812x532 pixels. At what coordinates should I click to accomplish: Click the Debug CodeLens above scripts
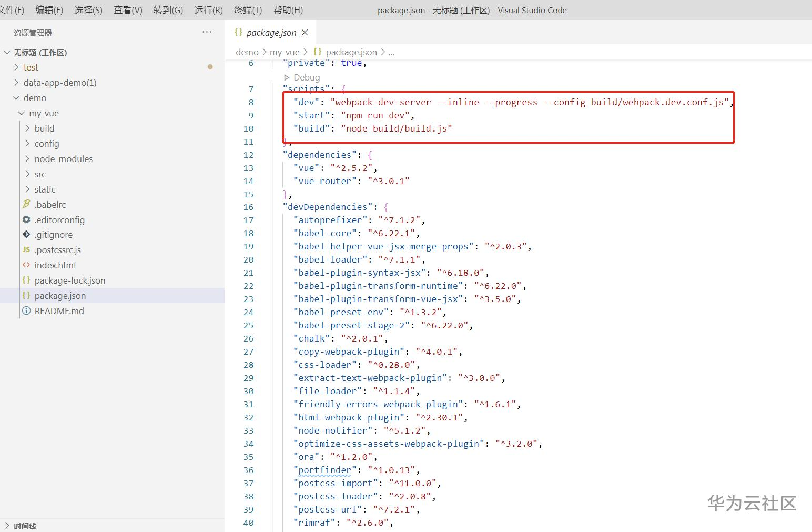pyautogui.click(x=302, y=77)
